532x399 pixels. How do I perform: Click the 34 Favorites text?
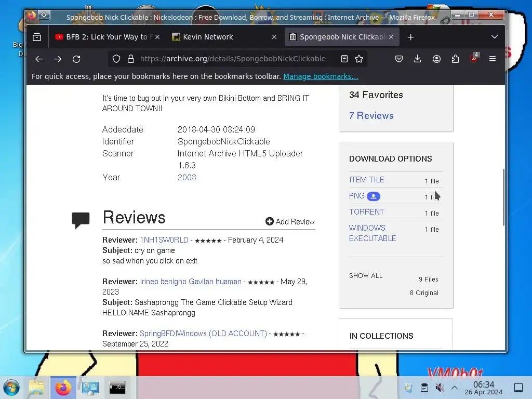click(x=376, y=95)
